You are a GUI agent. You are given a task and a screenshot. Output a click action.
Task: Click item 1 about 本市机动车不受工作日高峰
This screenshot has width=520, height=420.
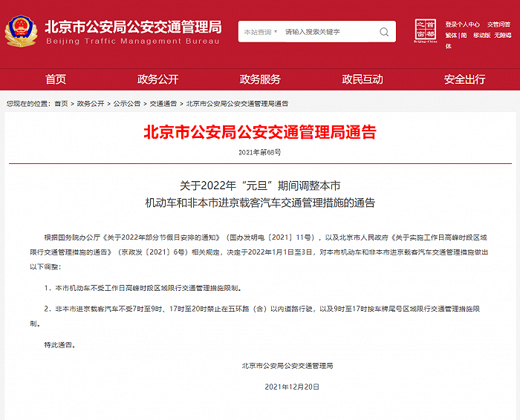tap(143, 288)
